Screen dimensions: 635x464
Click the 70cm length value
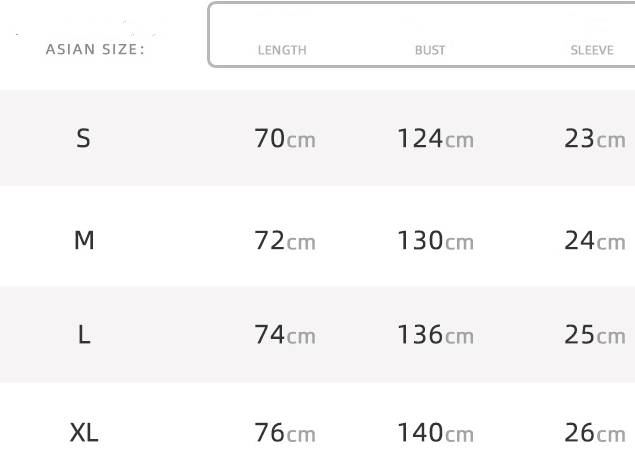(x=285, y=139)
